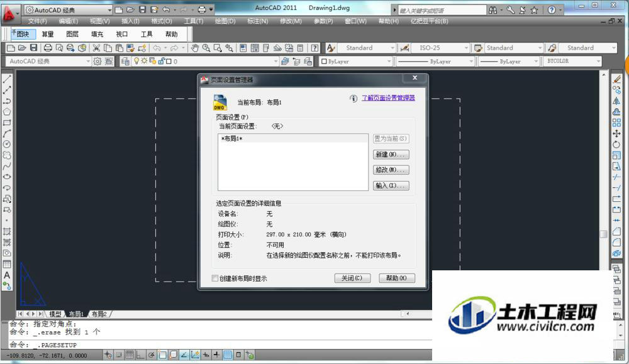Click the Text Style icon beside Standard
Screen dimensions: 629x364
pos(331,48)
